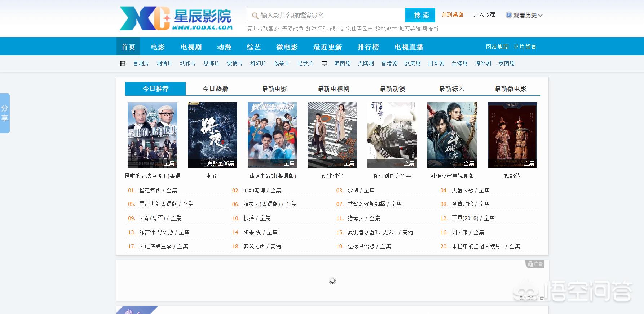Viewport: 644px width, 314px height.
Task: Open 电影 in main navigation
Action: (x=158, y=47)
